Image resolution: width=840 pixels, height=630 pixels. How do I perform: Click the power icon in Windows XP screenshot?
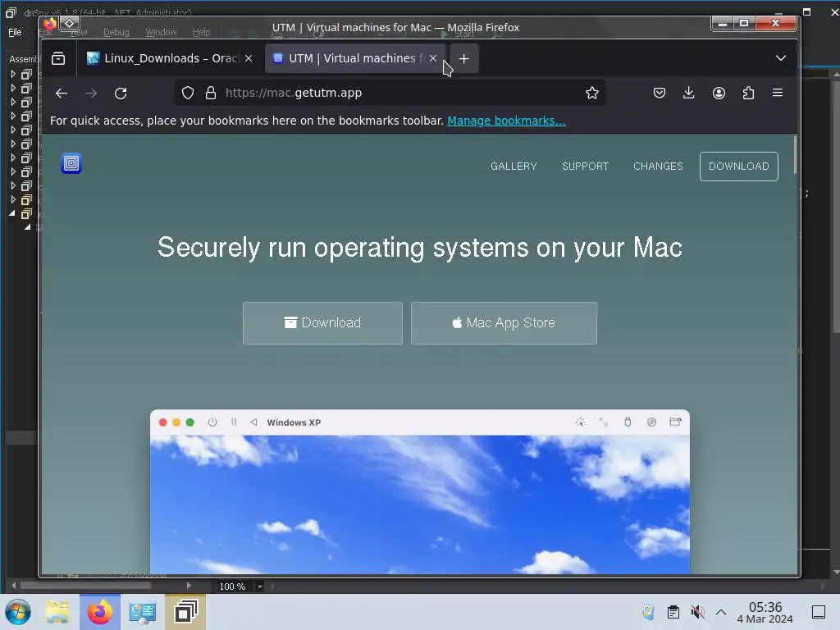[x=212, y=422]
